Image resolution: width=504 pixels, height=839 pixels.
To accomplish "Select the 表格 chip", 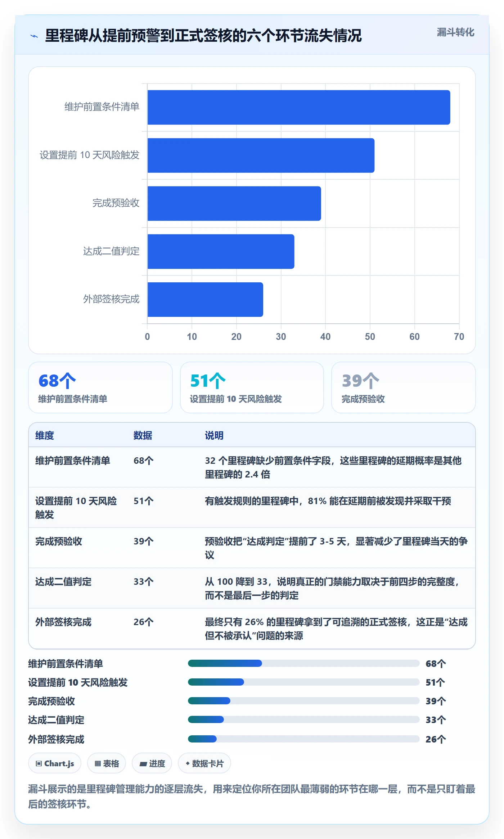I will (x=107, y=763).
